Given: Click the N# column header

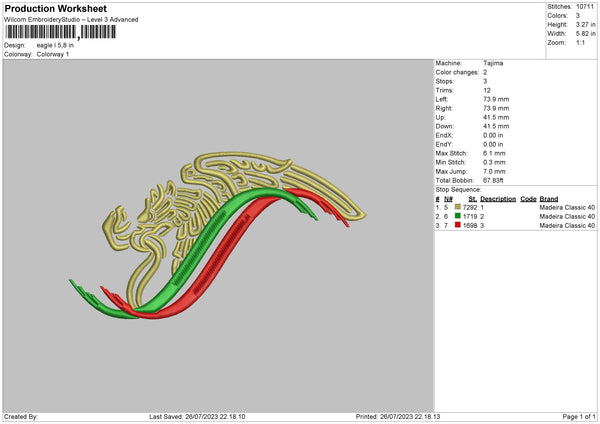Looking at the screenshot, I should point(449,197).
